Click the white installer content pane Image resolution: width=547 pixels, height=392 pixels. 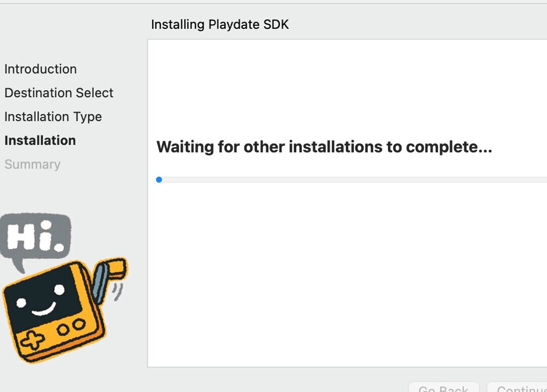347,203
